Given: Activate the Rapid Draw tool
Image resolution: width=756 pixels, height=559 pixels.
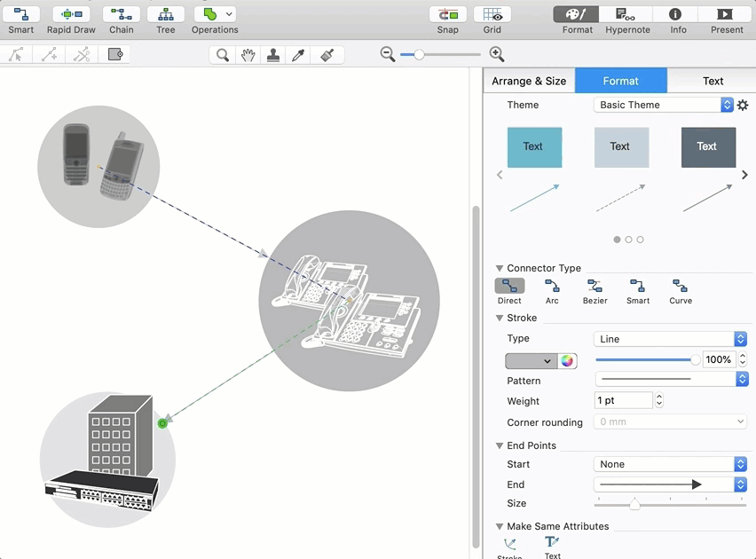Looking at the screenshot, I should (x=71, y=14).
